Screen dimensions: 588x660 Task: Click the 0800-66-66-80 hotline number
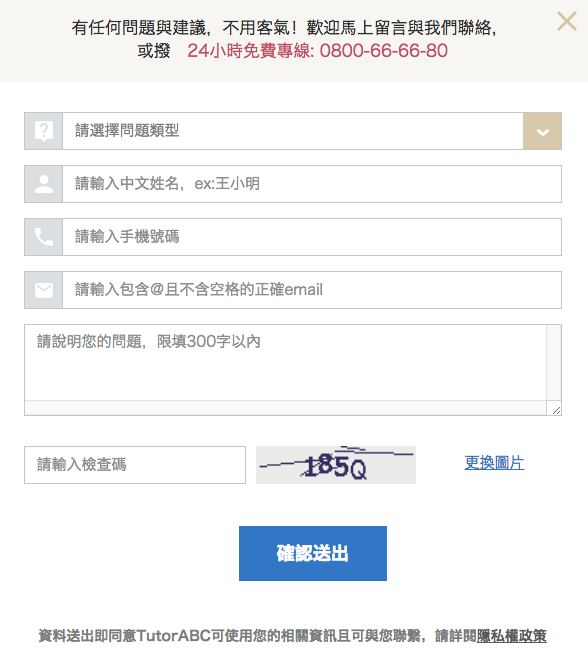click(383, 51)
